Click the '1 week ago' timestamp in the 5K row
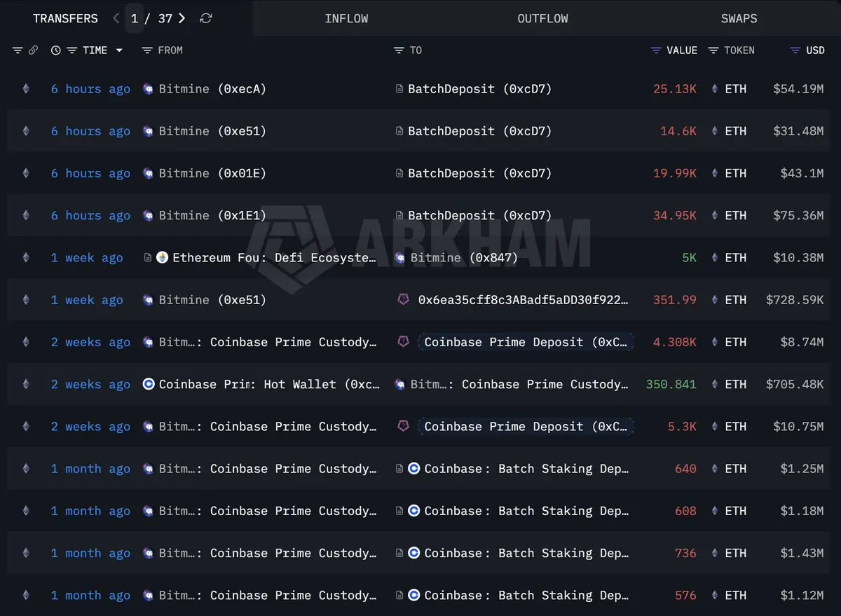This screenshot has width=841, height=616. (x=87, y=258)
